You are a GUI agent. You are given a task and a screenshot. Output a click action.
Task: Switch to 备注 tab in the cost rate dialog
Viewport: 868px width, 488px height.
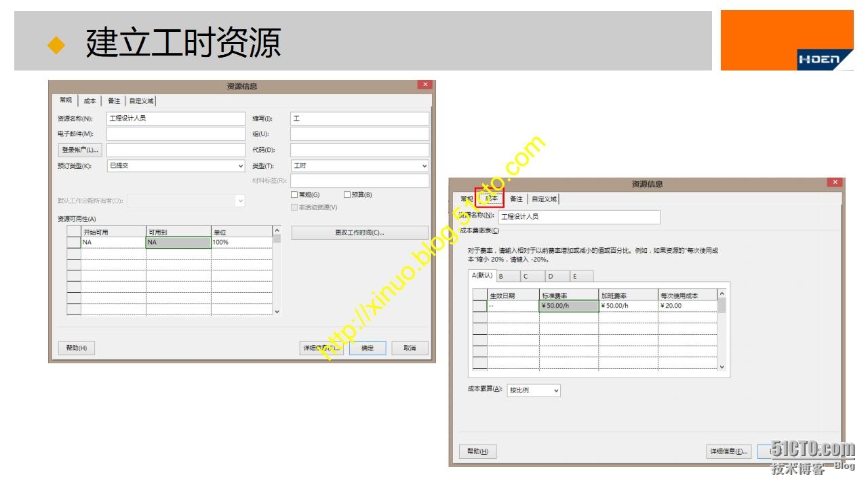pos(516,199)
